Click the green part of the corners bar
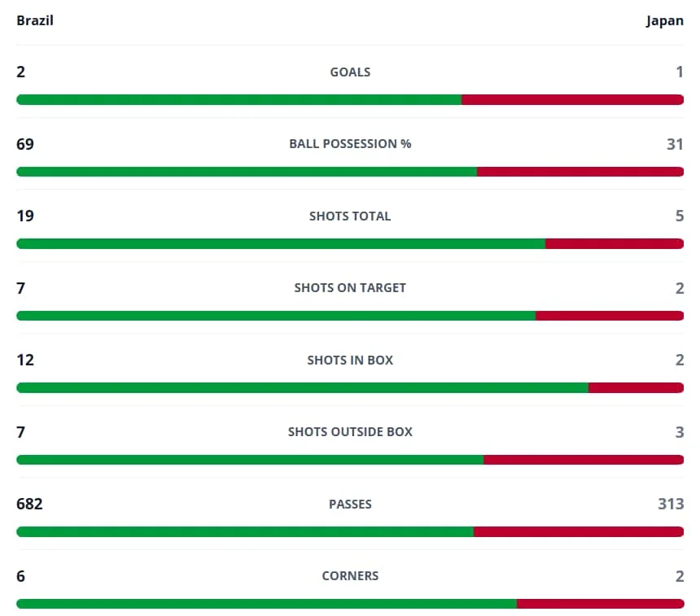The width and height of the screenshot is (700, 616). click(266, 604)
